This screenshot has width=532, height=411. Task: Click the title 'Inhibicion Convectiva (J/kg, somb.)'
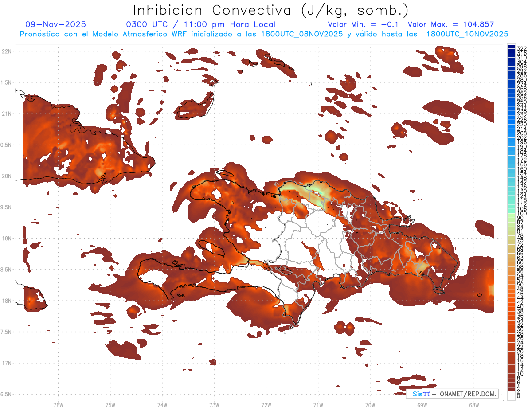pyautogui.click(x=271, y=10)
